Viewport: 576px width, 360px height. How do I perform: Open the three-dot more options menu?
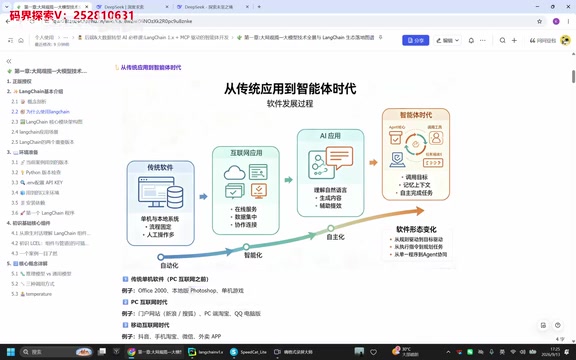(x=483, y=40)
